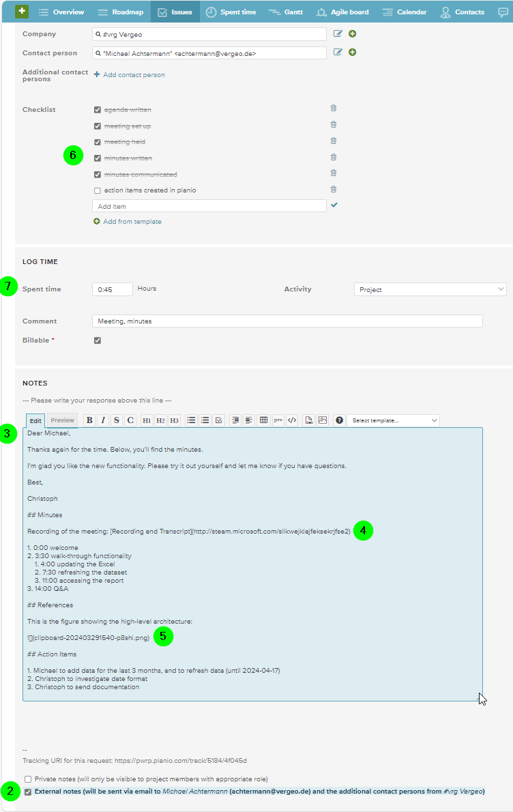Confirm new checklist item with checkmark icon
The image size is (513, 812).
334,205
